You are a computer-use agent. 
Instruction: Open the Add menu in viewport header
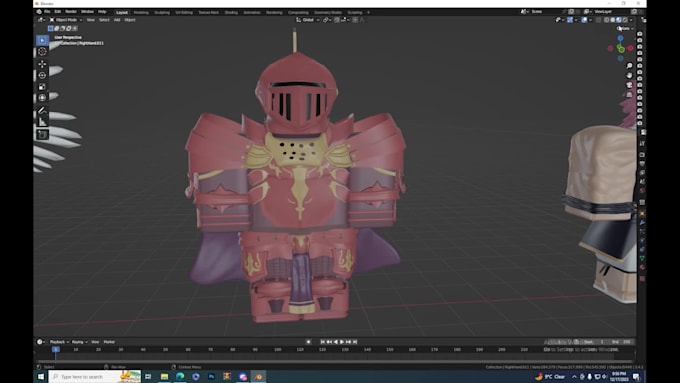tap(117, 20)
